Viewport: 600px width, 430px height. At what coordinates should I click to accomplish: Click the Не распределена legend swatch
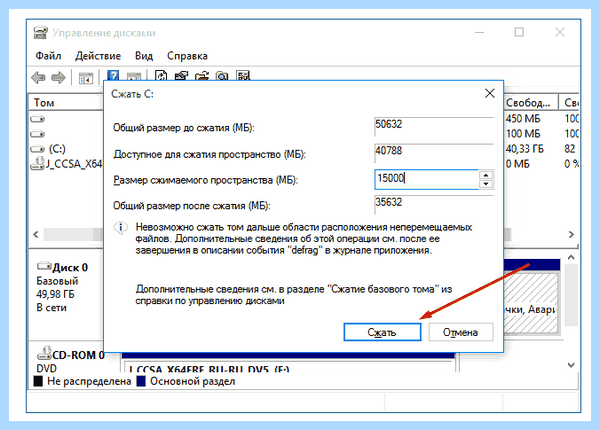pos(38,381)
